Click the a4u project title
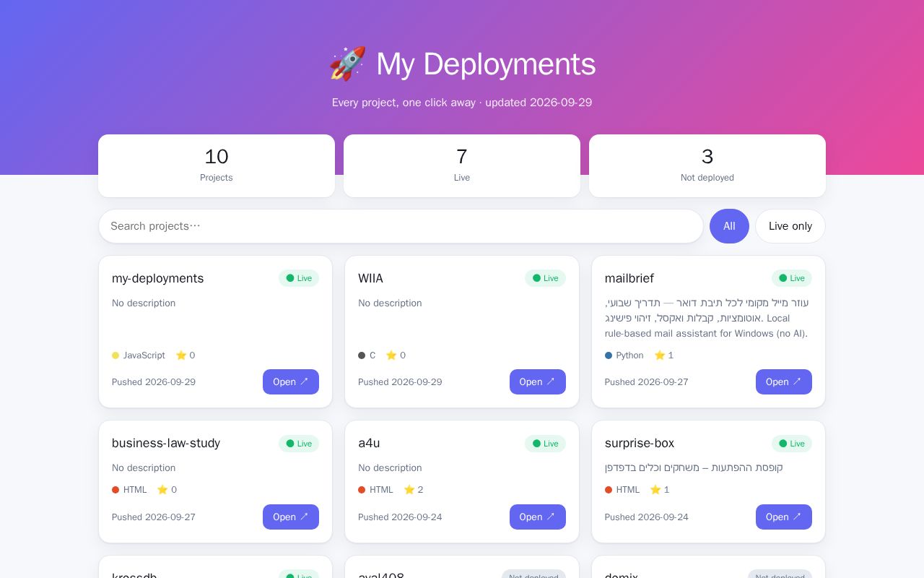This screenshot has width=924, height=578. click(369, 443)
